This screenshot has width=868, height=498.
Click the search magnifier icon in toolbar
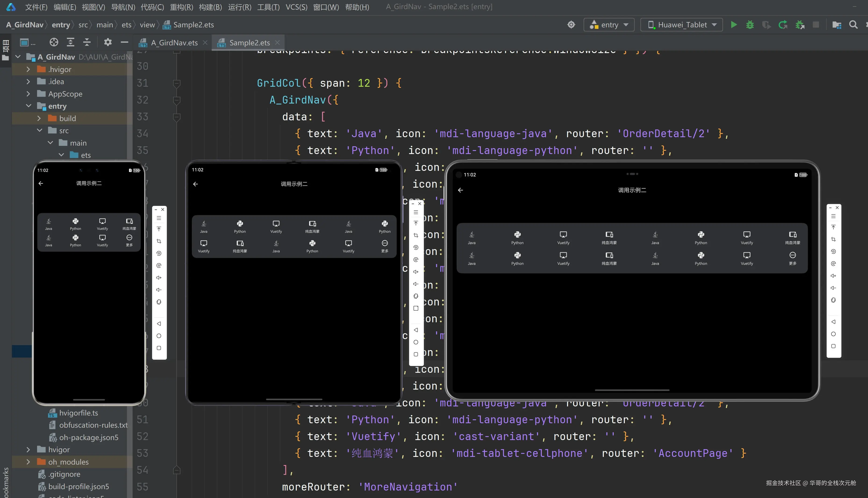tap(853, 25)
